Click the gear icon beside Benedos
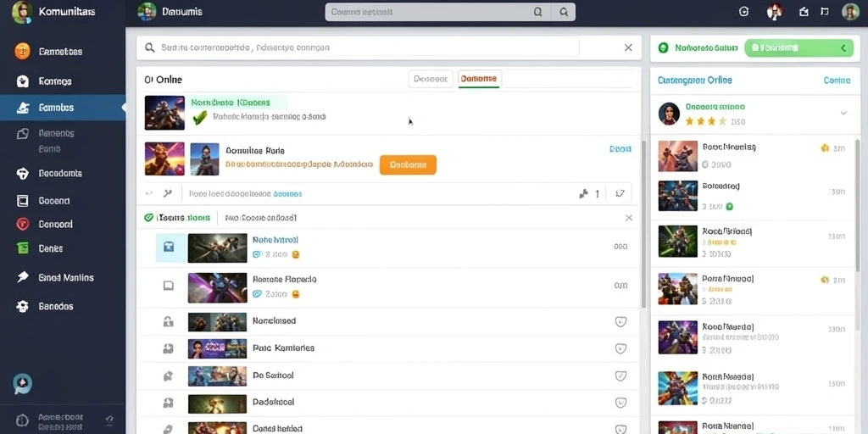Screen dimensions: 868x434 click(22, 306)
